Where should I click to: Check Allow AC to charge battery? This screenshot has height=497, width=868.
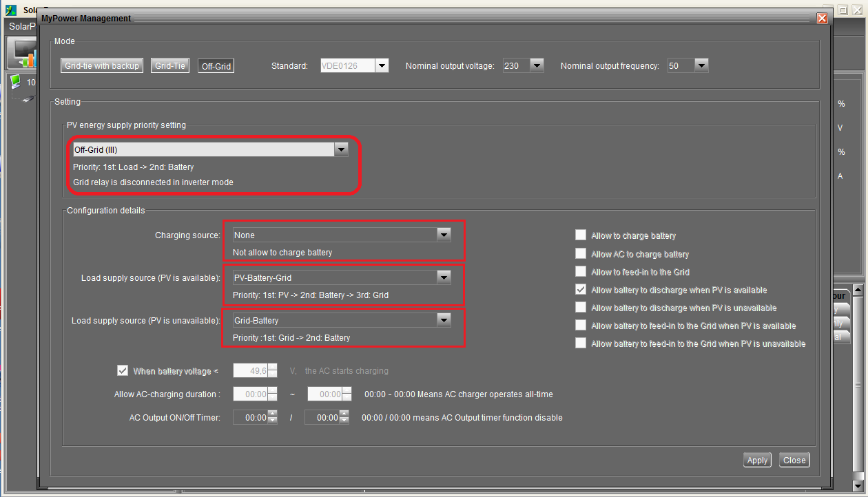click(581, 254)
